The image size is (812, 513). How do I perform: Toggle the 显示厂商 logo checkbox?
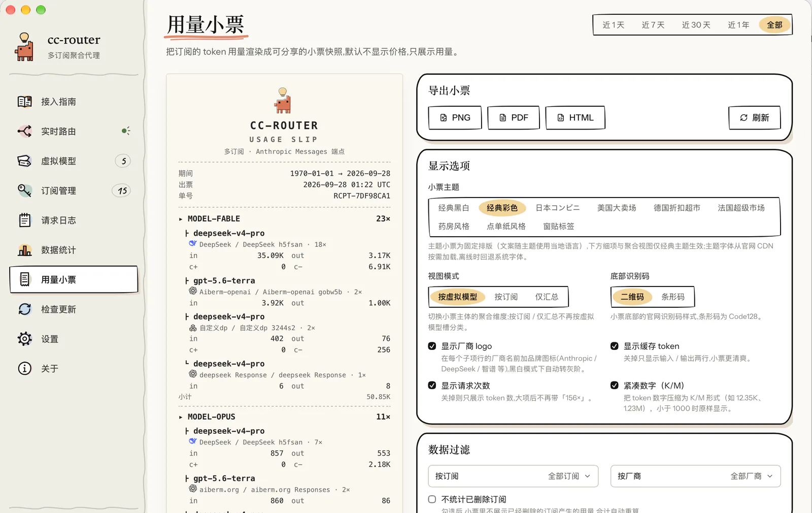(x=432, y=346)
